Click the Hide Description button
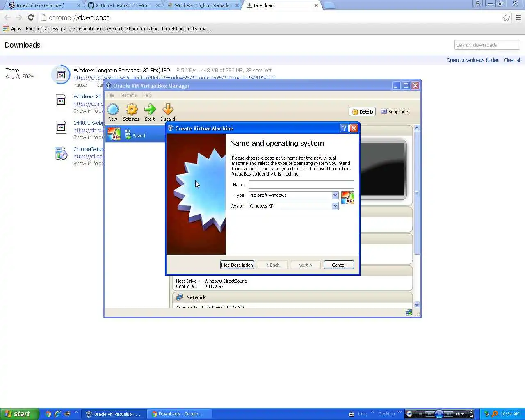Viewport: 525px width, 420px height. pyautogui.click(x=237, y=265)
